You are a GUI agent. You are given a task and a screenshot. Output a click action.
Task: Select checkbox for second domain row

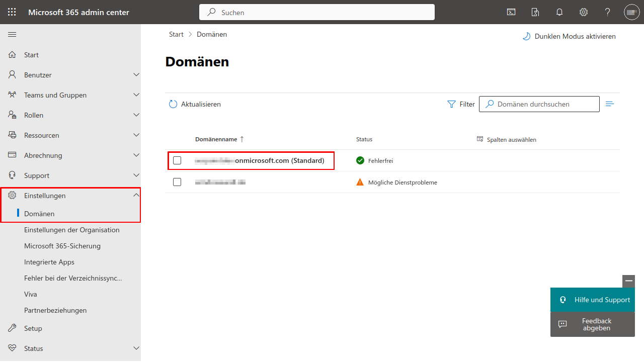pos(177,182)
